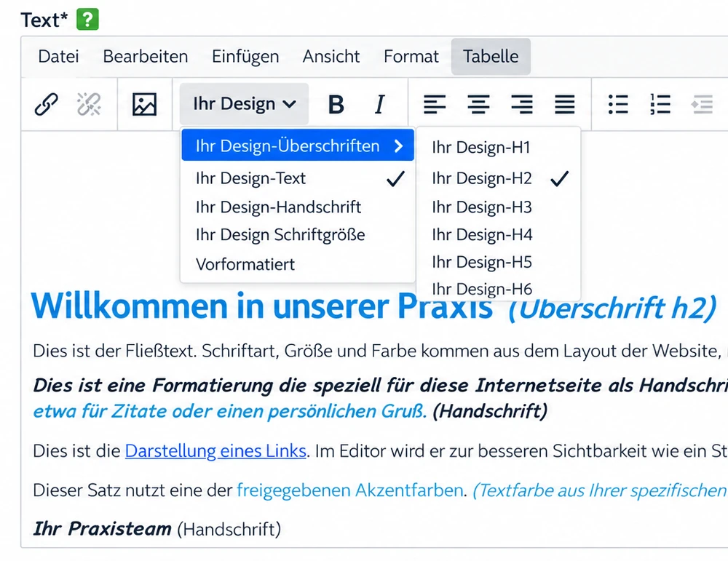The height and width of the screenshot is (561, 728).
Task: Open the Bearbeiten menu
Action: [x=146, y=56]
